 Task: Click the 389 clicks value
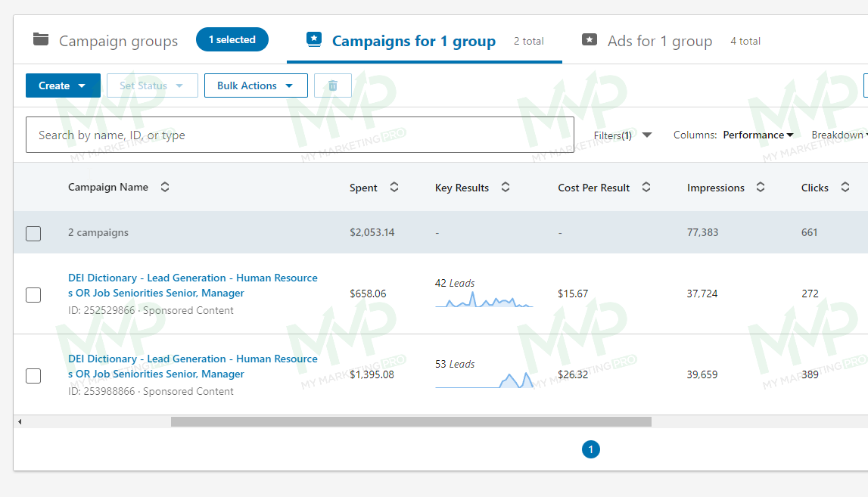[x=810, y=374]
